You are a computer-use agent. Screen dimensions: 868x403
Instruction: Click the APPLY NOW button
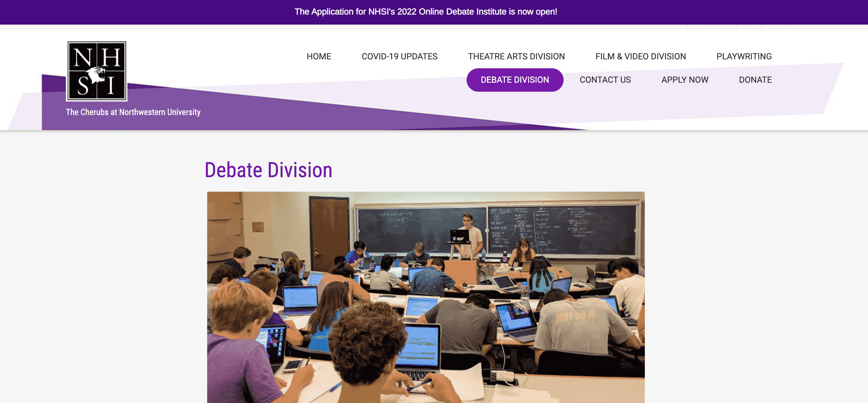pyautogui.click(x=685, y=80)
